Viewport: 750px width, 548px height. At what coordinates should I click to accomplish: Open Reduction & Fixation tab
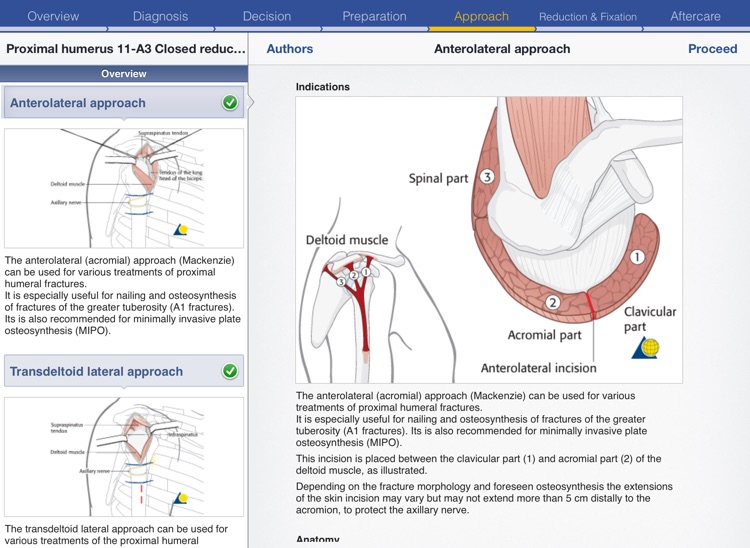[x=588, y=17]
